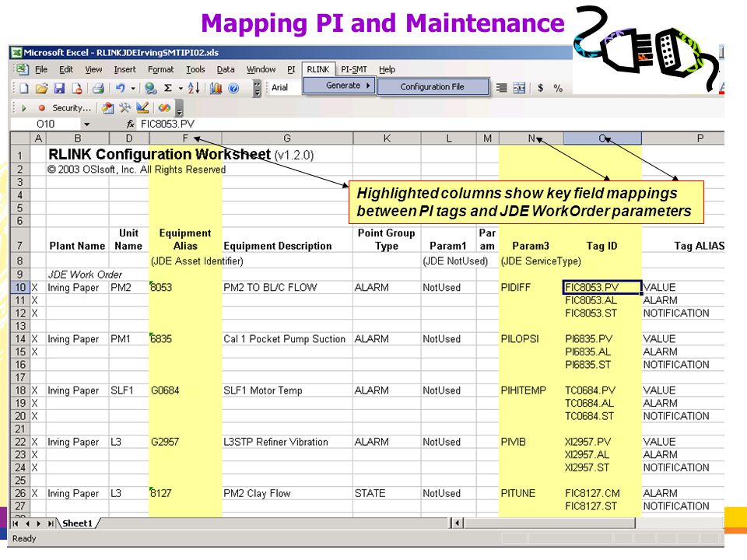Choose Configuration File menu entry
The height and width of the screenshot is (560, 747).
(433, 86)
